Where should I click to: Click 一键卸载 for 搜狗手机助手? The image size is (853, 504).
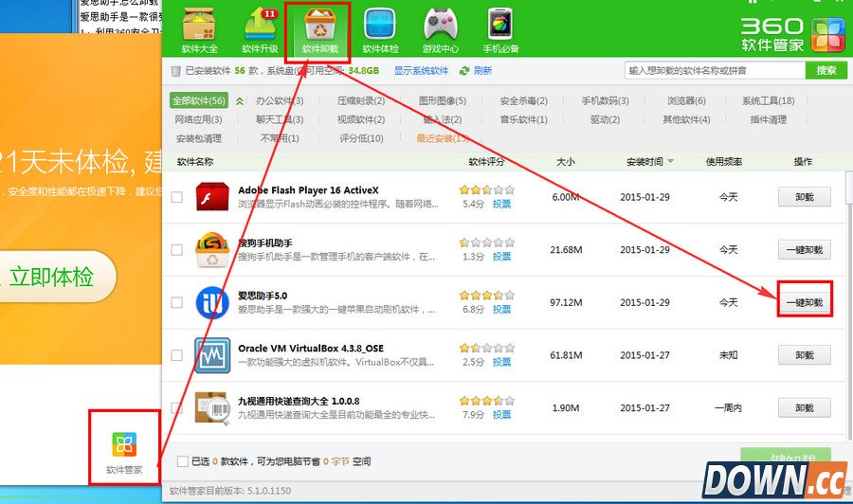pyautogui.click(x=805, y=249)
